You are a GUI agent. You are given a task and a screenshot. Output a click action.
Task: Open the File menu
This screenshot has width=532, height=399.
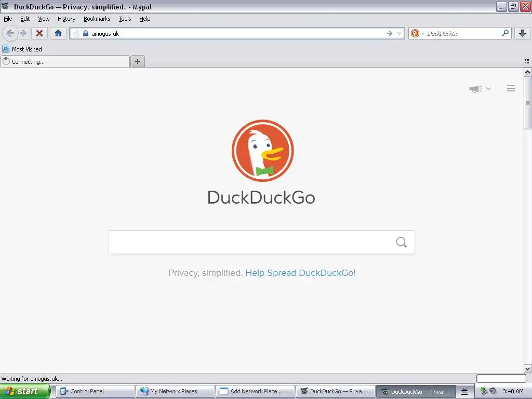8,19
